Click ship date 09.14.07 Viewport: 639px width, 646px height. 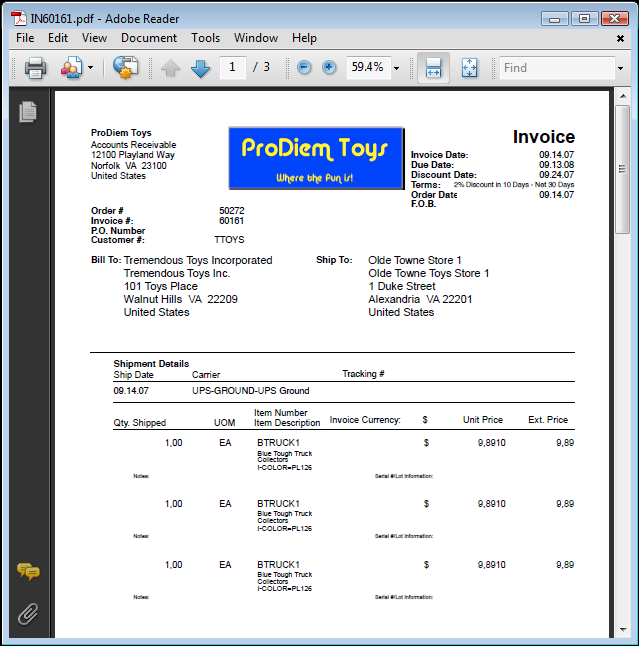click(x=131, y=391)
